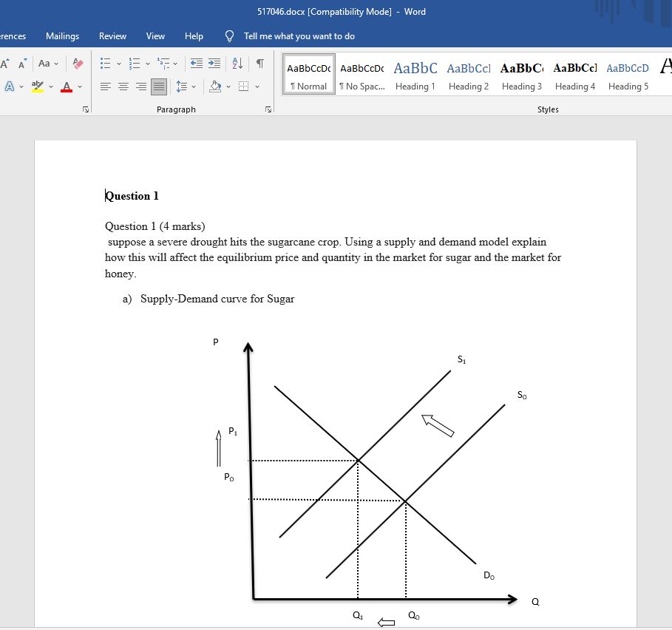Apply red font color
672x630 pixels.
(67, 87)
